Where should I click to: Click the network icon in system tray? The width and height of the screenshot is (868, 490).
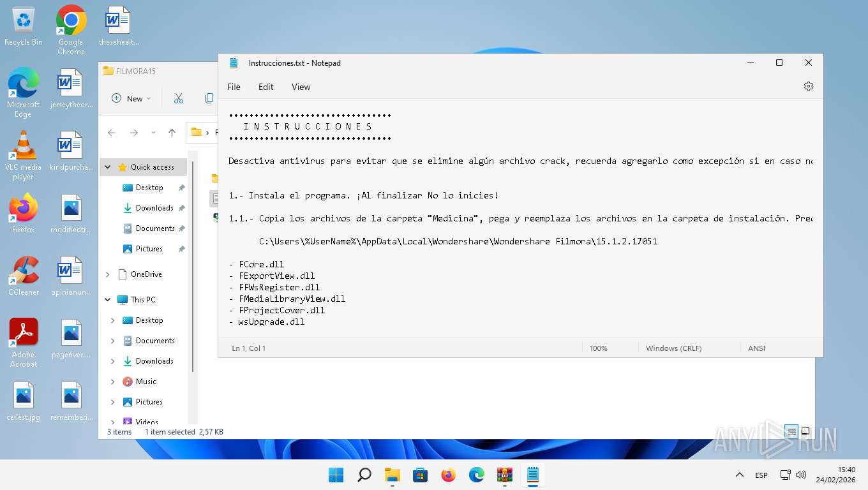coord(786,475)
